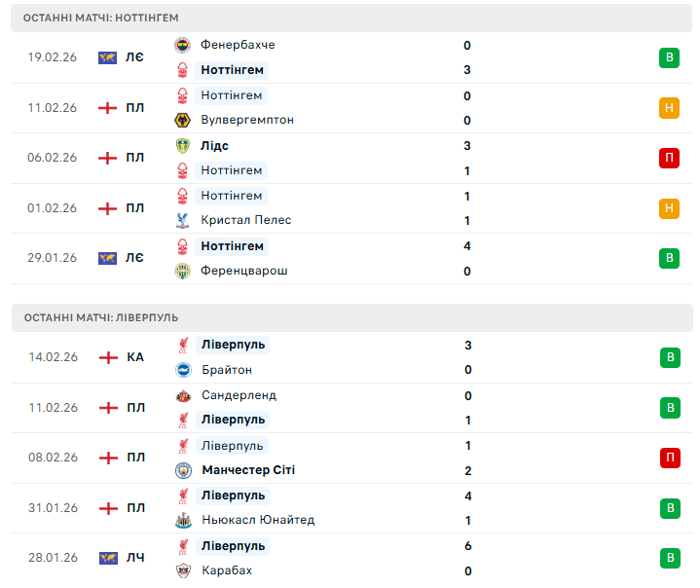Screen dimensions: 700x588
Task: Click the Leeds club crest icon
Action: tap(182, 146)
